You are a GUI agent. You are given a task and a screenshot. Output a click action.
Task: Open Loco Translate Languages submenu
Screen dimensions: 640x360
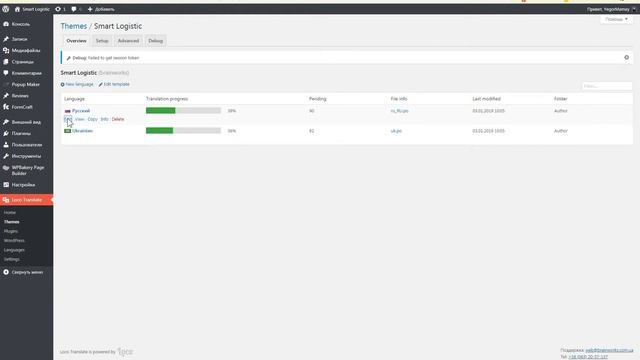(14, 250)
